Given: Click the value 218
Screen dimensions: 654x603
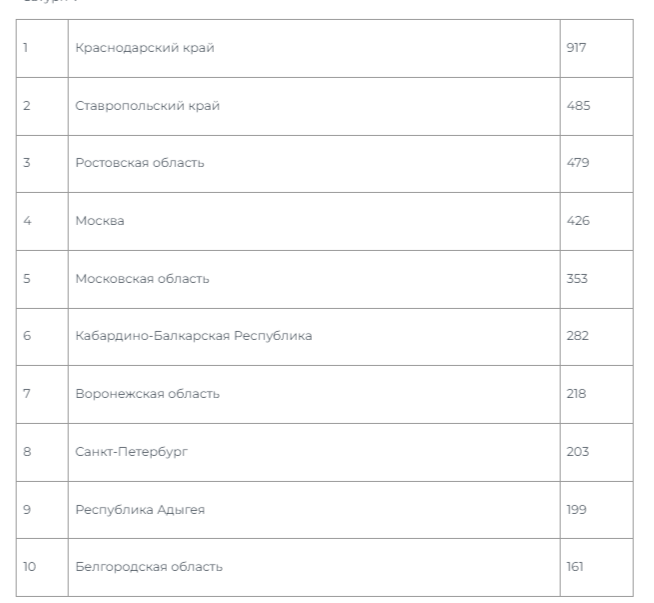Looking at the screenshot, I should point(577,394).
